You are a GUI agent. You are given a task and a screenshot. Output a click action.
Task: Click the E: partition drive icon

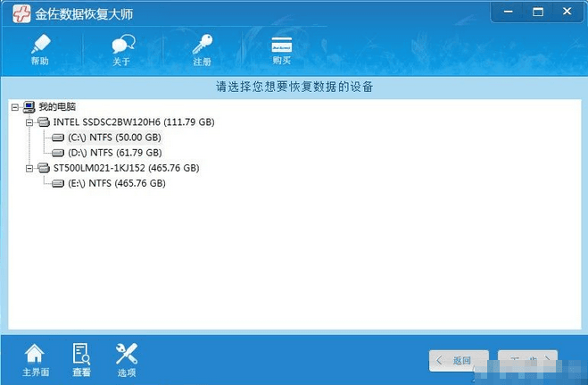pos(58,183)
